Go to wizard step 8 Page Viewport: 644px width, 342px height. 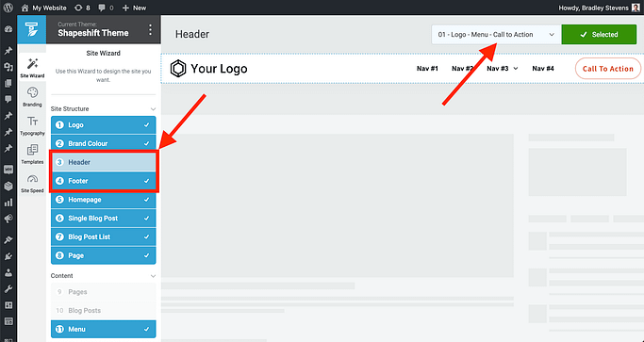(103, 255)
